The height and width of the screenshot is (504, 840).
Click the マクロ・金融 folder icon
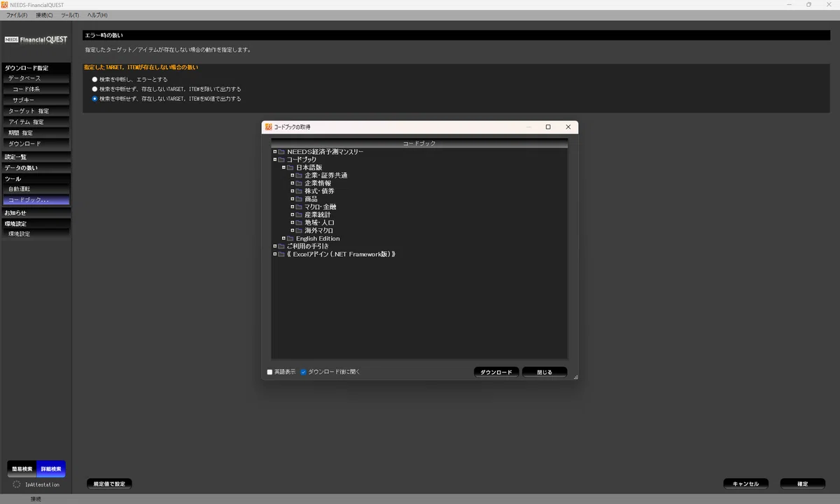point(299,207)
